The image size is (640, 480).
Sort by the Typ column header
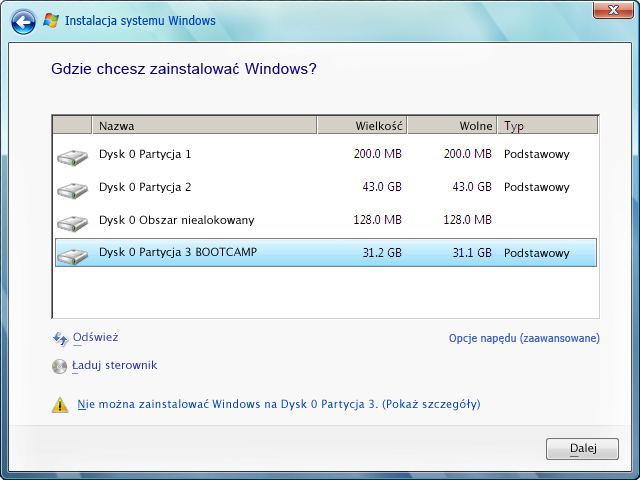548,125
